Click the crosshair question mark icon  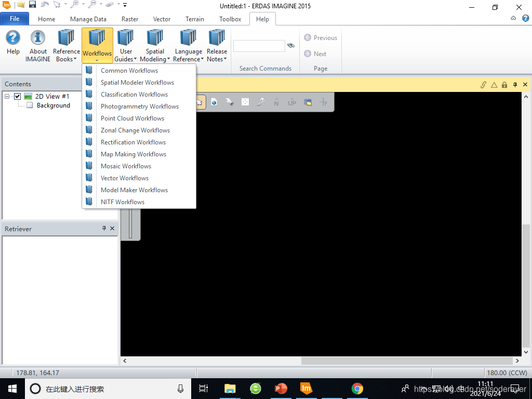323,102
